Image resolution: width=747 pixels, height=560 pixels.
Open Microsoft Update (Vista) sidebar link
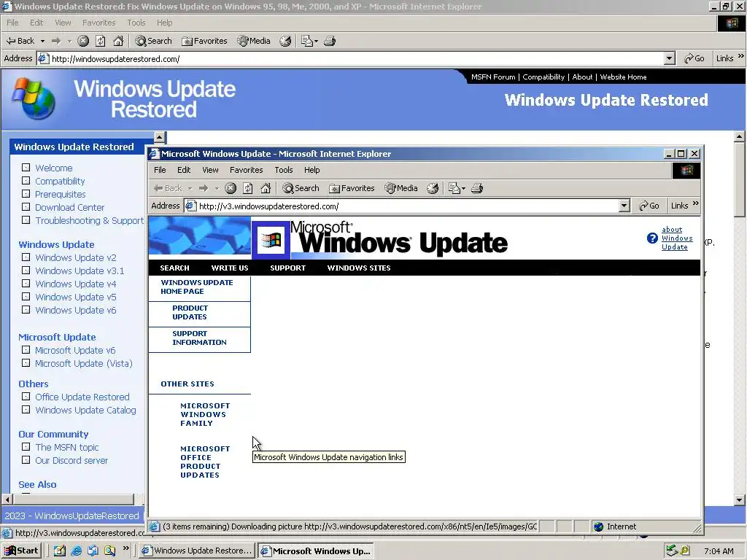tap(83, 364)
